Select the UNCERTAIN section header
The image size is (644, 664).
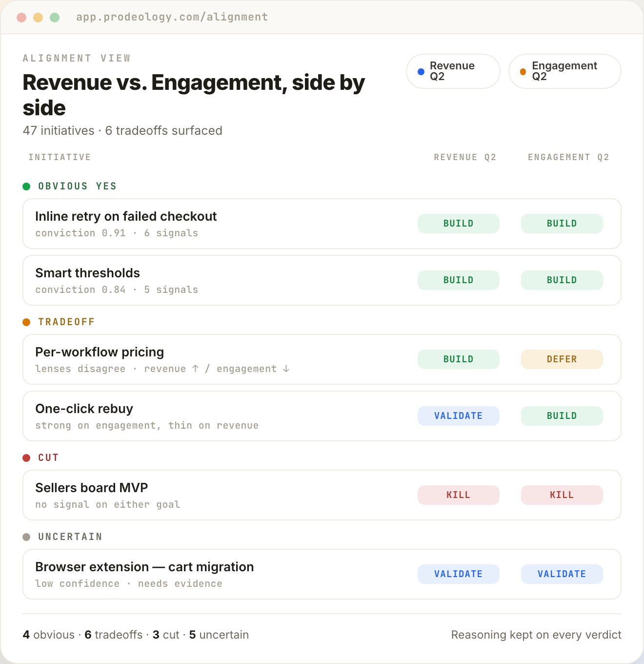[70, 537]
